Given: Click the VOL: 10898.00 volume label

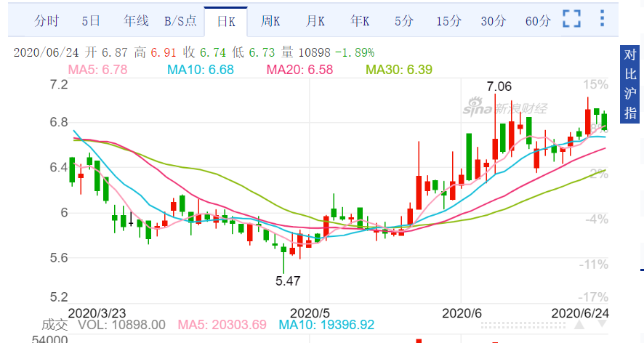Looking at the screenshot, I should (121, 325).
